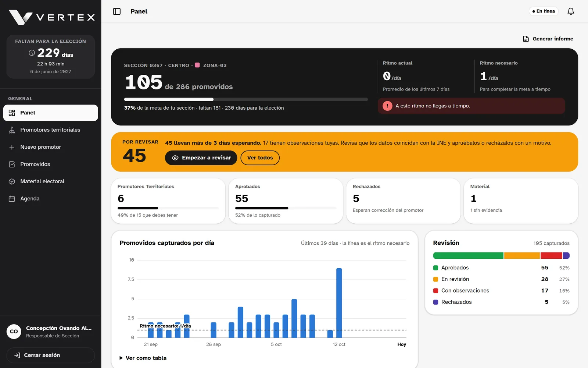Click the Promotores Territoriales stat card
Screen dimensions: 588x368
[168, 201]
